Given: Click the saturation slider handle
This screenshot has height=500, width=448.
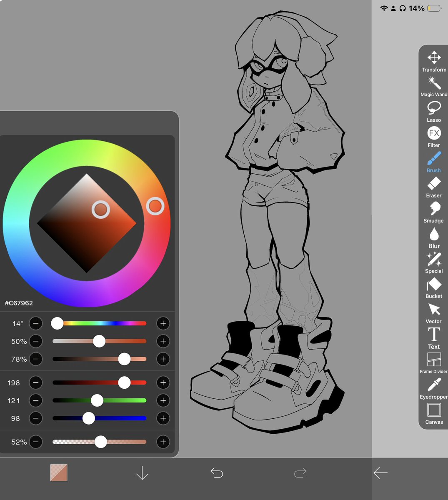Looking at the screenshot, I should [99, 341].
